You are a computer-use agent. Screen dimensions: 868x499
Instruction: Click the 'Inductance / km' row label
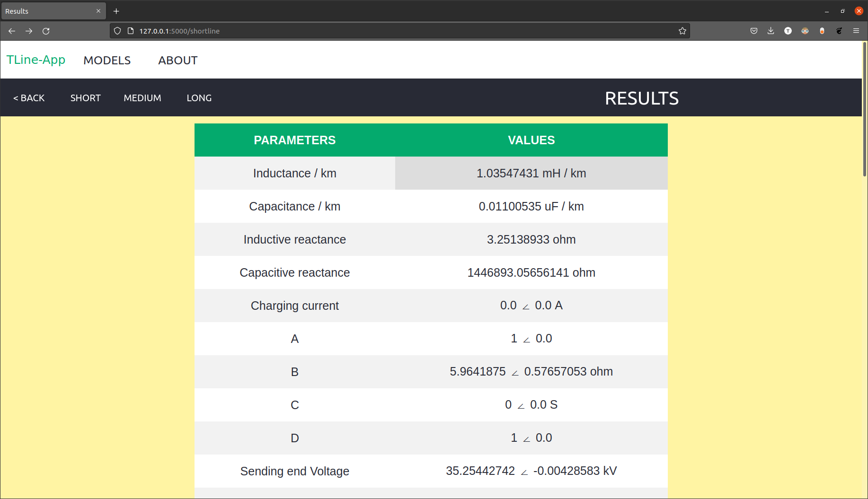[295, 173]
